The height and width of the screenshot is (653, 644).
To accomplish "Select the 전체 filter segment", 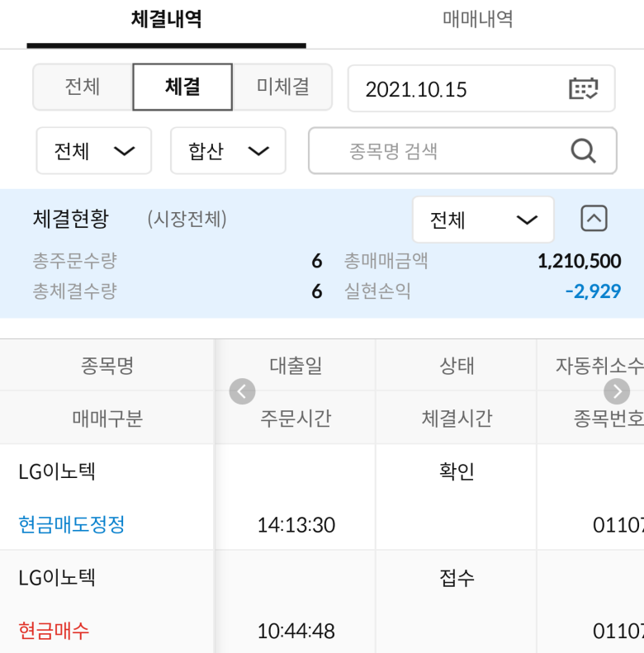I will pyautogui.click(x=83, y=87).
